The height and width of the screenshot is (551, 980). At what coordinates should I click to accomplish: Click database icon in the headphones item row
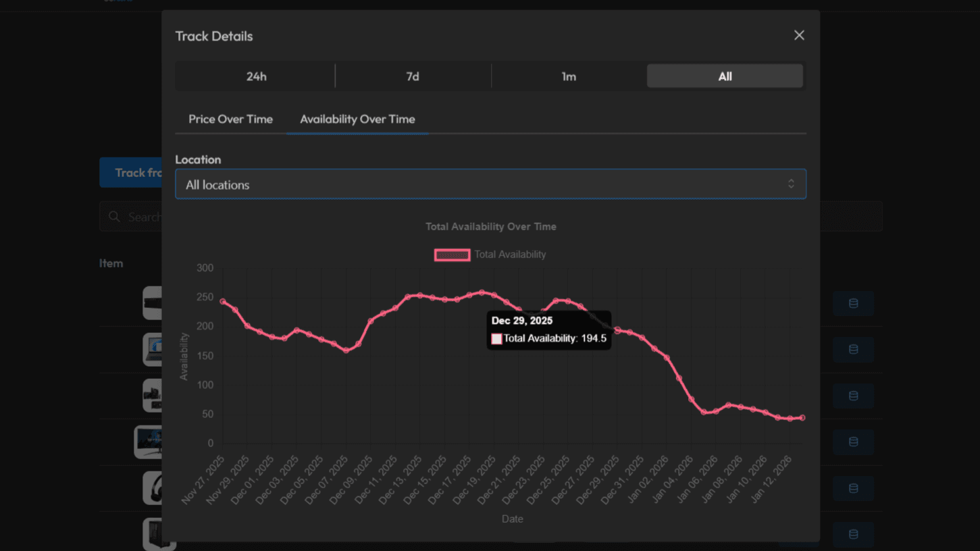coord(853,488)
